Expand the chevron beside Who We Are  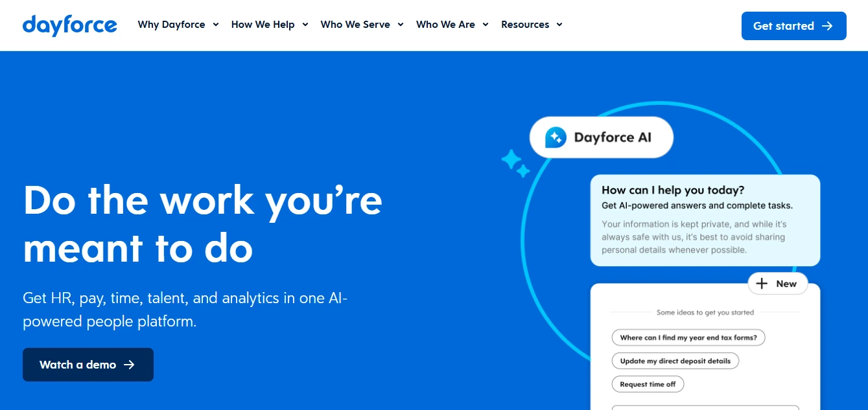click(x=486, y=25)
